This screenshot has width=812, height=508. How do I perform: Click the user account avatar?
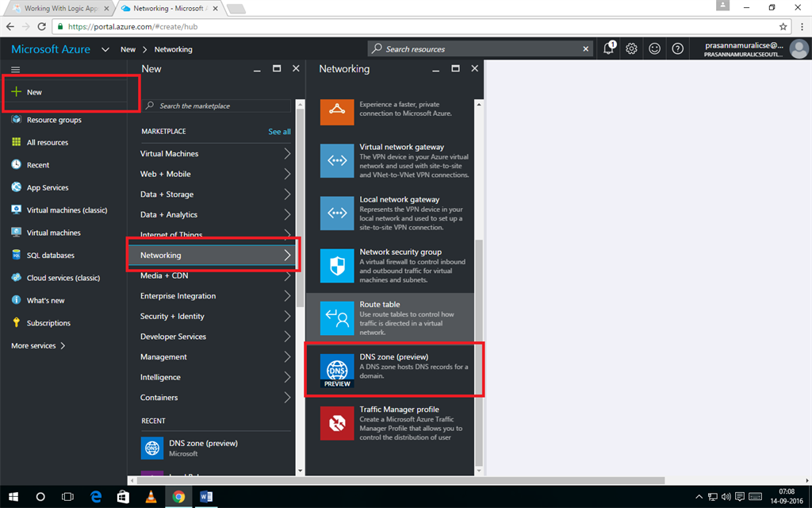[x=799, y=48]
